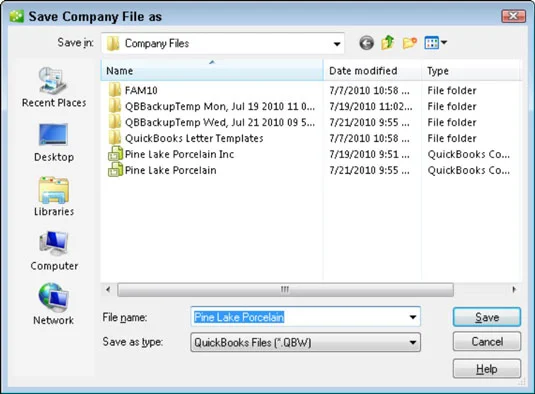Click the 7/21/2010 9:55 date for QBBackupTemp Wed
Screen dimensions: 535x394
pos(369,122)
